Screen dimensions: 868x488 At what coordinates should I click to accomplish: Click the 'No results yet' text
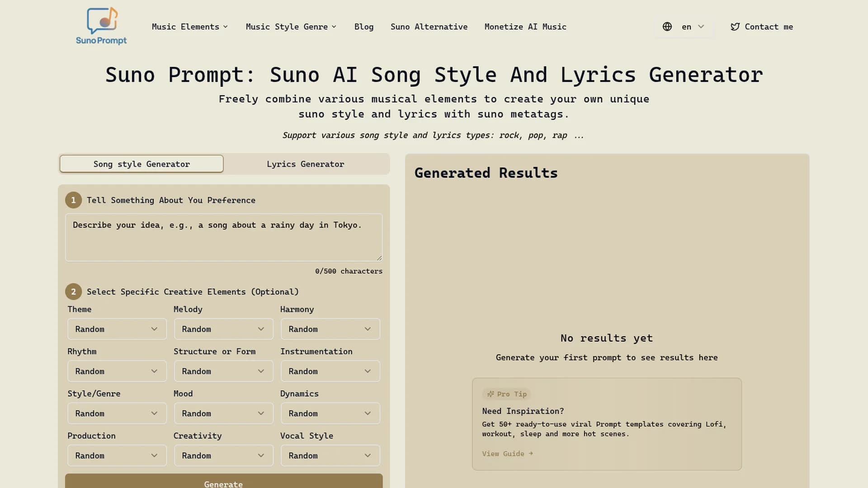607,338
